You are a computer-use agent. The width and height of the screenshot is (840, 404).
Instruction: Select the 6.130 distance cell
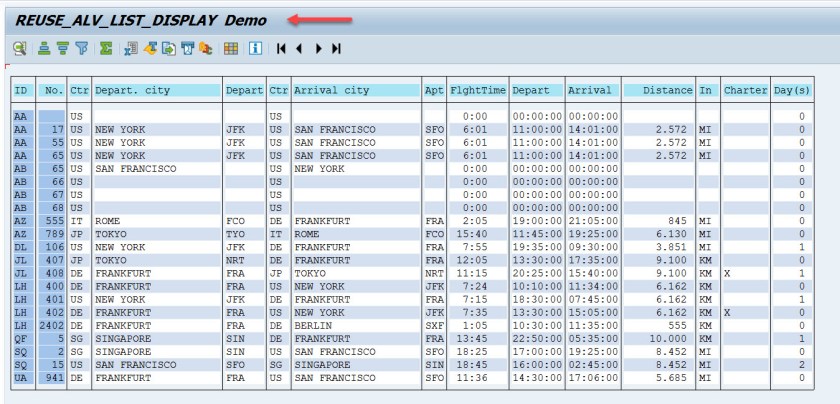659,234
